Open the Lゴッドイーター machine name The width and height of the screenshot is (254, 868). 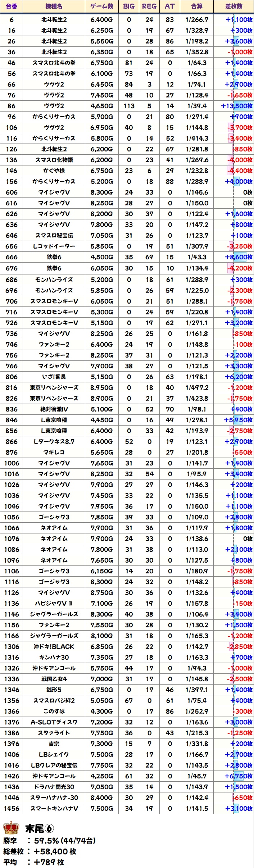[54, 246]
